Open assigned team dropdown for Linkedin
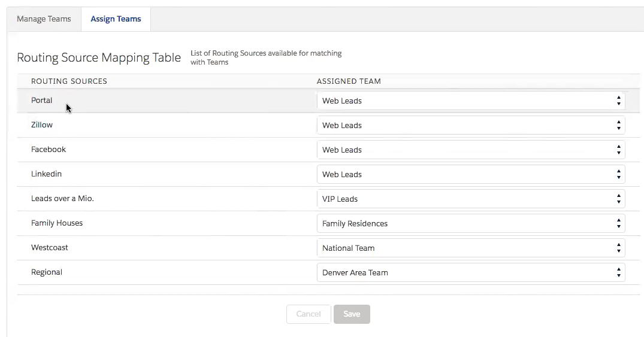Image resolution: width=644 pixels, height=337 pixels. 471,174
